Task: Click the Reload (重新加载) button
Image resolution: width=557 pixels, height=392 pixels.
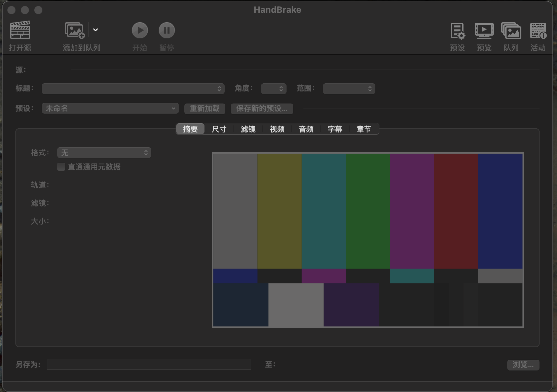Action: [205, 109]
